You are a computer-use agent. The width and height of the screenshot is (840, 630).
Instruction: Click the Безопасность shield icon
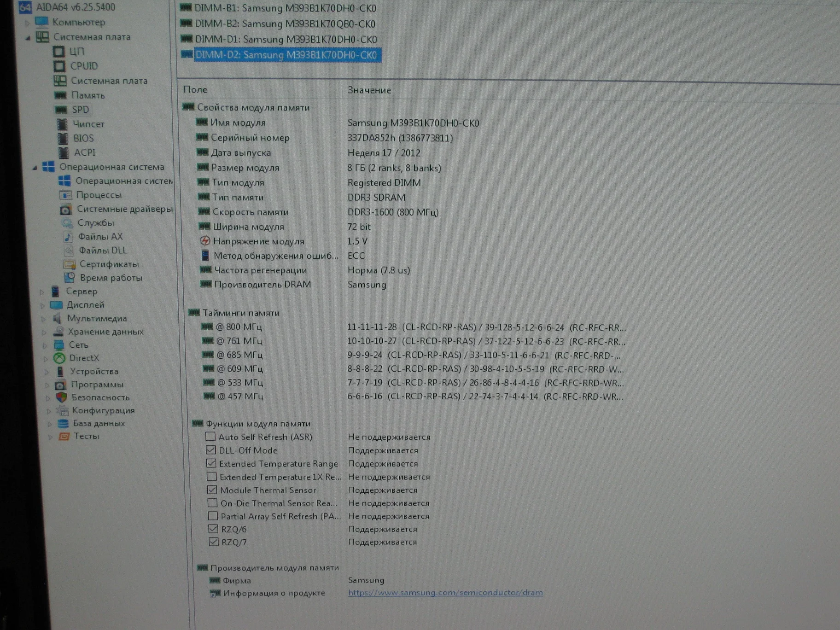(x=61, y=397)
